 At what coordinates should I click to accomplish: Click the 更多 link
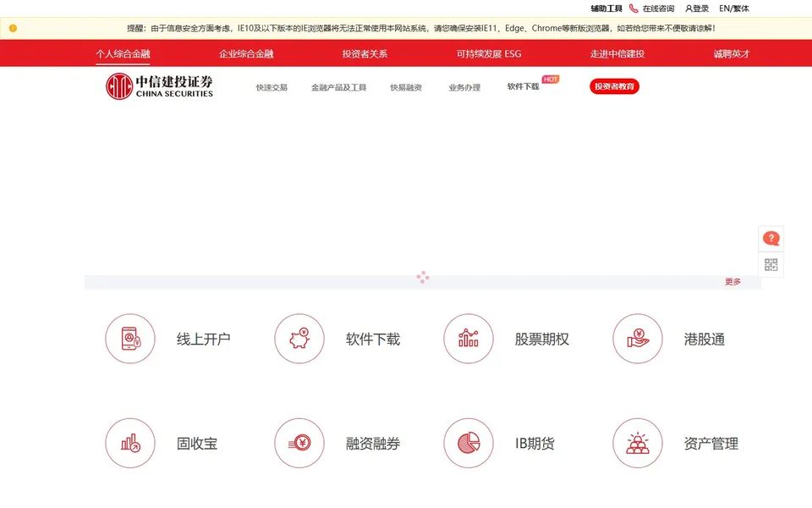[732, 281]
